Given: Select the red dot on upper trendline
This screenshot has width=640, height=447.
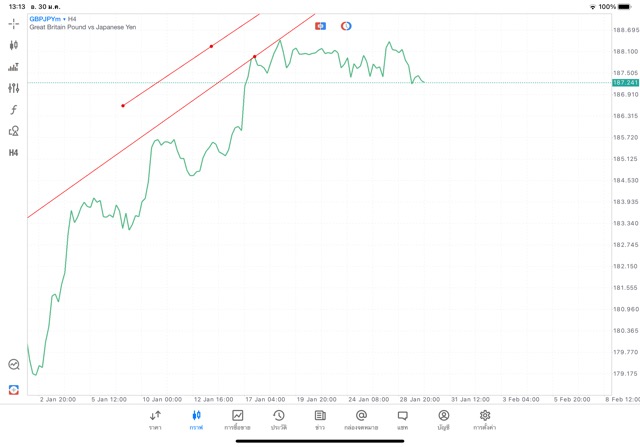Looking at the screenshot, I should 211,46.
